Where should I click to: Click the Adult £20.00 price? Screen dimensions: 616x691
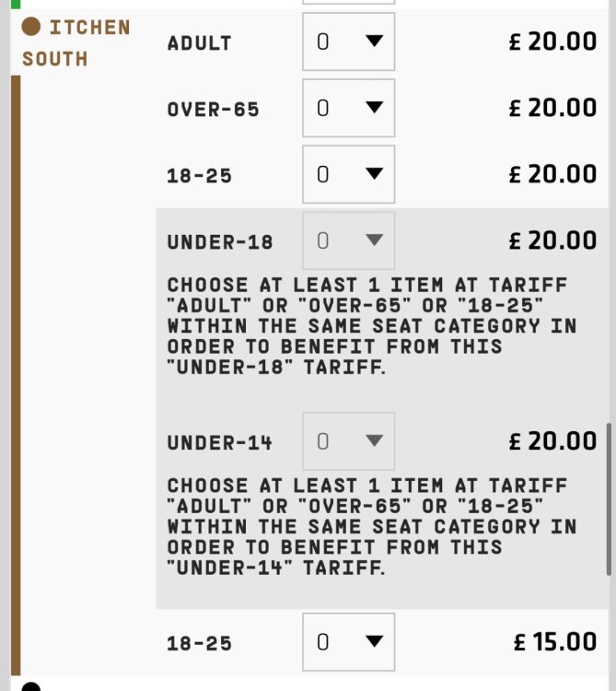(552, 41)
